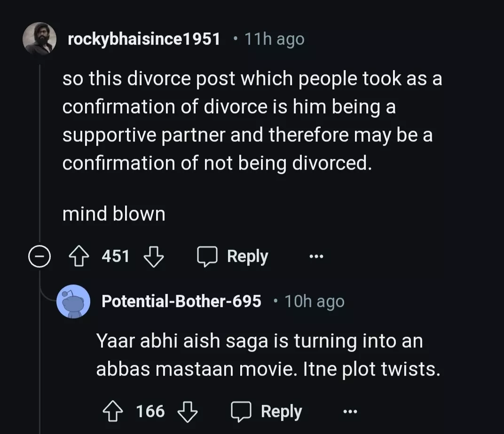Click the '10h ago' timestamp
The height and width of the screenshot is (434, 504).
click(x=315, y=301)
